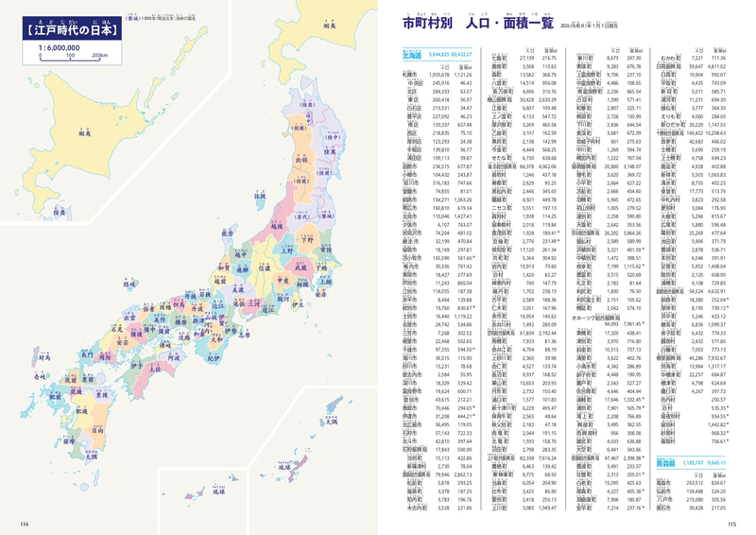Click the 日向 province label
This screenshot has width=756, height=535.
(x=97, y=430)
